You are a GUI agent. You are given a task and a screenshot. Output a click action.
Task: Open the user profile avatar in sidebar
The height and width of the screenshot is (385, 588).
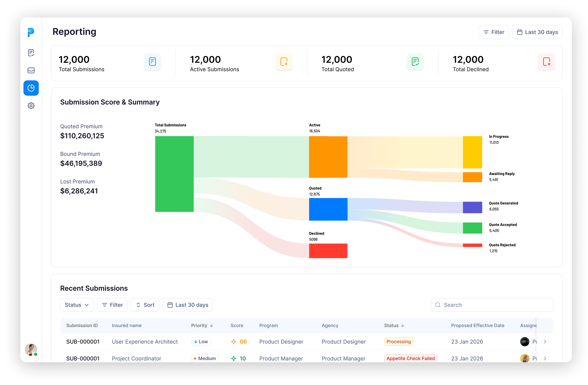31,349
